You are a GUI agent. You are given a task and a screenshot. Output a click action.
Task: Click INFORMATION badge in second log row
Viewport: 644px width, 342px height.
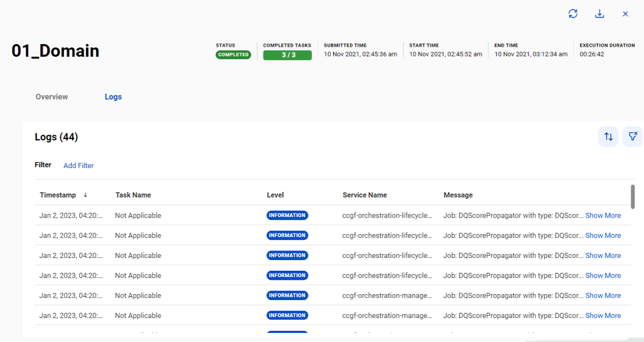pos(287,236)
